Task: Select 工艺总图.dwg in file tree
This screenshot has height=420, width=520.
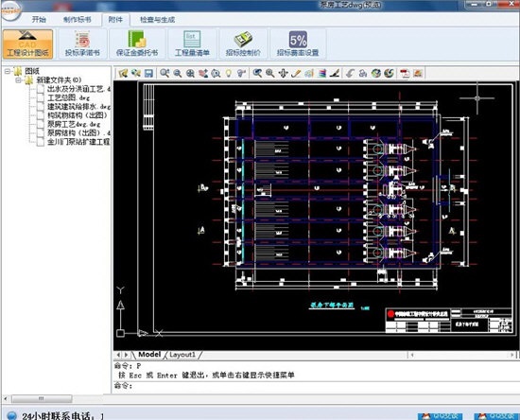Action: click(68, 97)
